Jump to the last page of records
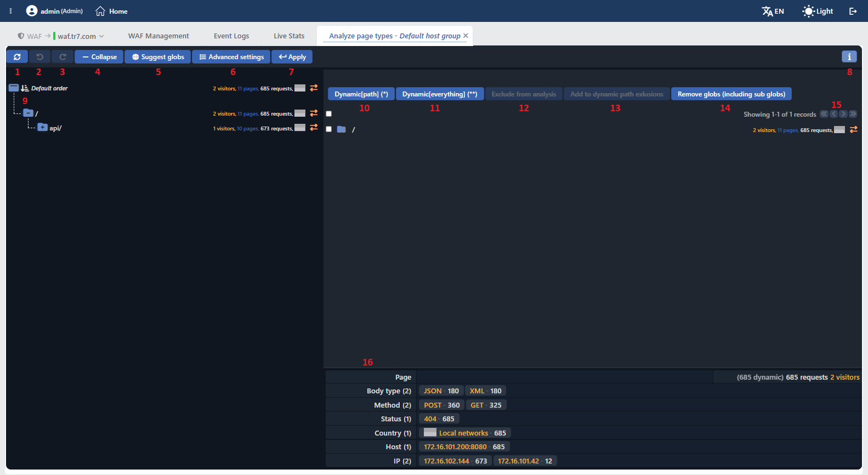The width and height of the screenshot is (868, 475). pos(853,114)
